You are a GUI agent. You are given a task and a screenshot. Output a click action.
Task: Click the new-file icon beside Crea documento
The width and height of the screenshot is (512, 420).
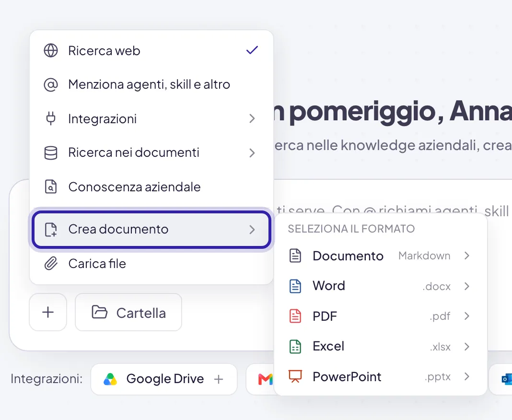51,229
